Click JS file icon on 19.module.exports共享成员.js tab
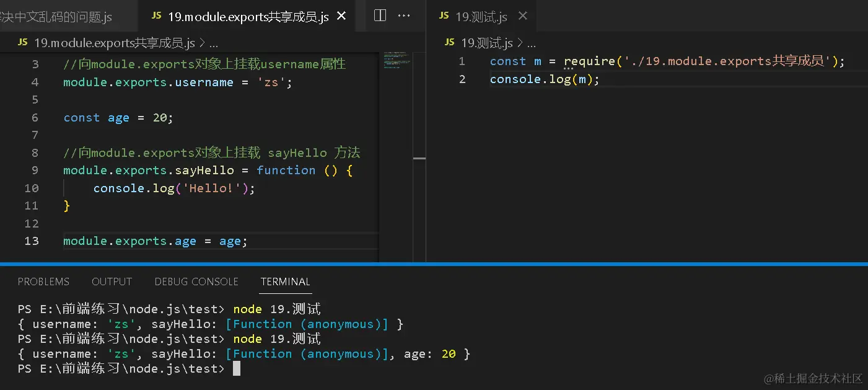Viewport: 868px width, 390px height. pos(157,16)
